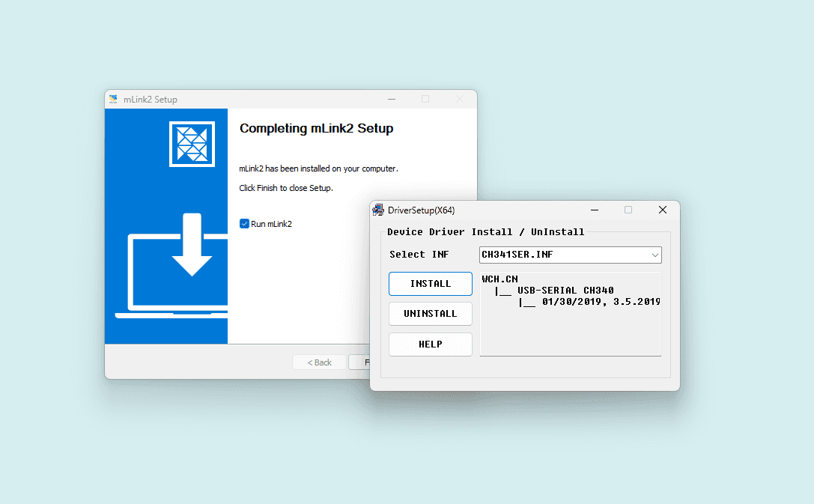The width and height of the screenshot is (814, 504).
Task: Close the mLink2 Setup window
Action: click(x=459, y=99)
